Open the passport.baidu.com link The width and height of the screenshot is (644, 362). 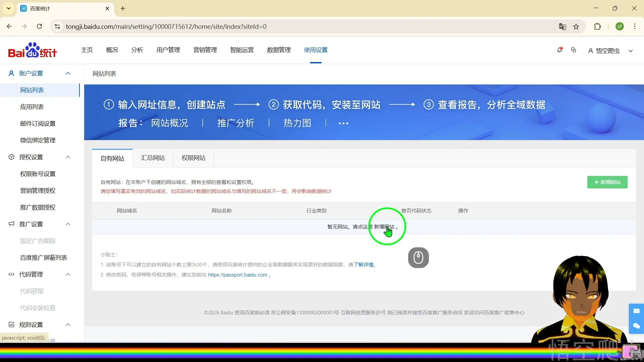pos(237,275)
